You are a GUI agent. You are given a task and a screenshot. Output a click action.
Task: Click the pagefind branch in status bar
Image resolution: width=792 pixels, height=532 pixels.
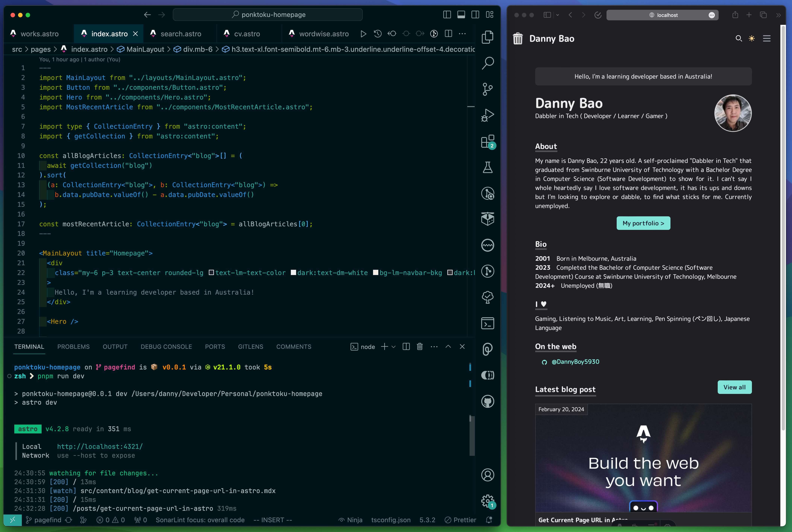tap(44, 520)
